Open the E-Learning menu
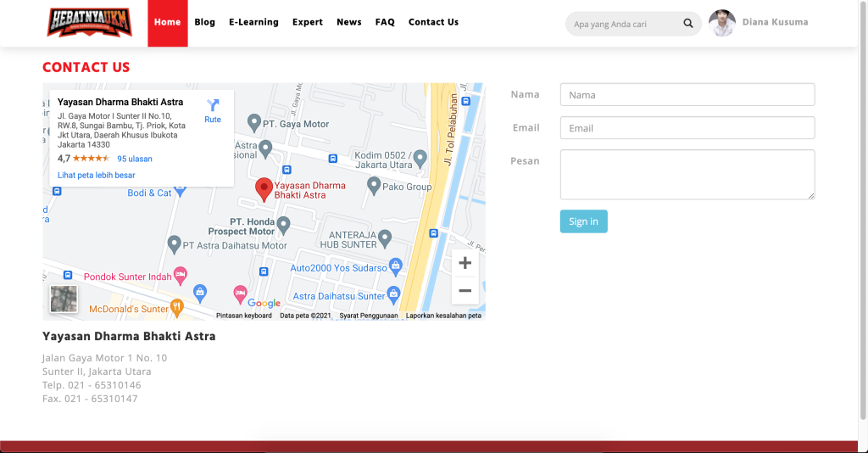Screen dimensions: 868x453 [x=253, y=22]
